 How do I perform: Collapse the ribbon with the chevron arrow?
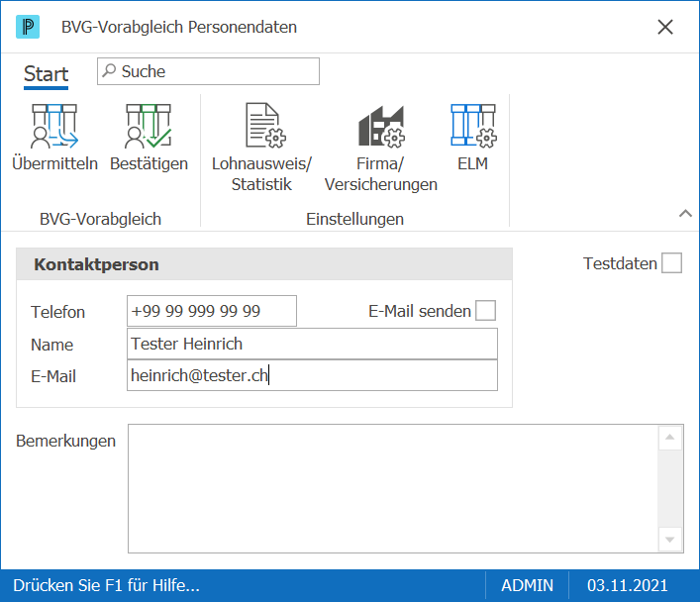[x=685, y=214]
